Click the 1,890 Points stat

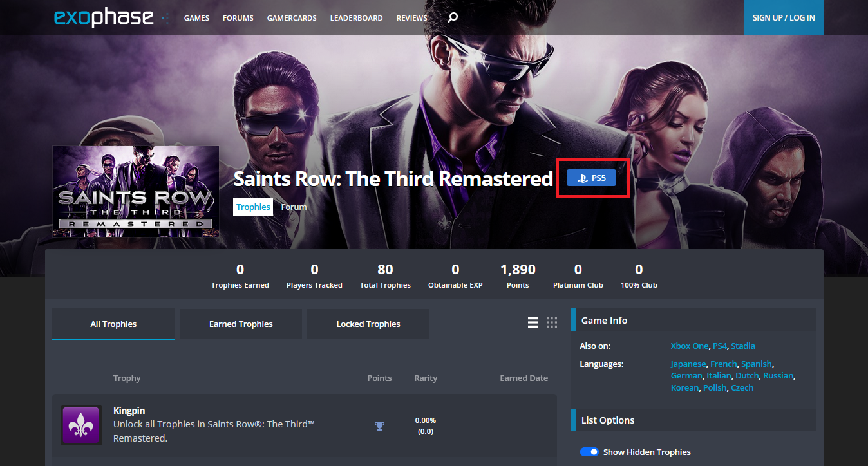(518, 275)
